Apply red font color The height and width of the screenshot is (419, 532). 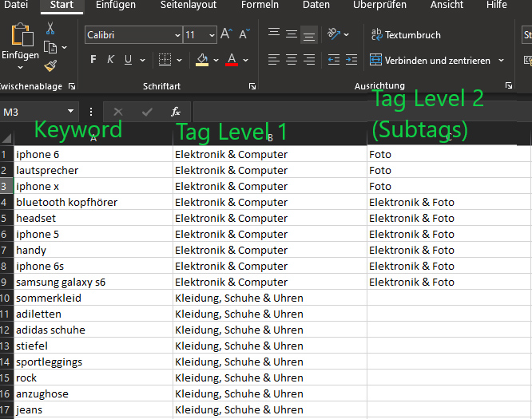(x=232, y=60)
